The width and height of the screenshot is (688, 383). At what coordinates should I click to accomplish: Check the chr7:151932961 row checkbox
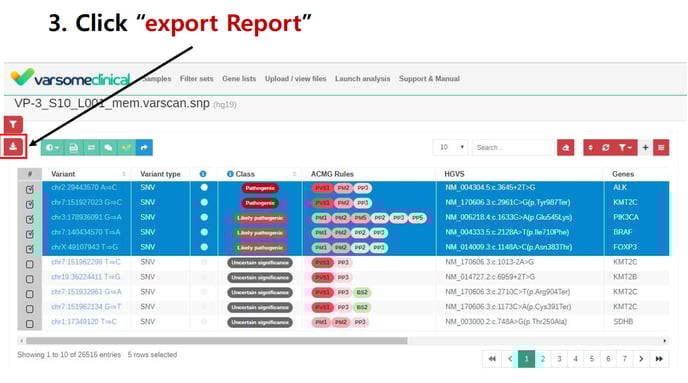click(29, 294)
